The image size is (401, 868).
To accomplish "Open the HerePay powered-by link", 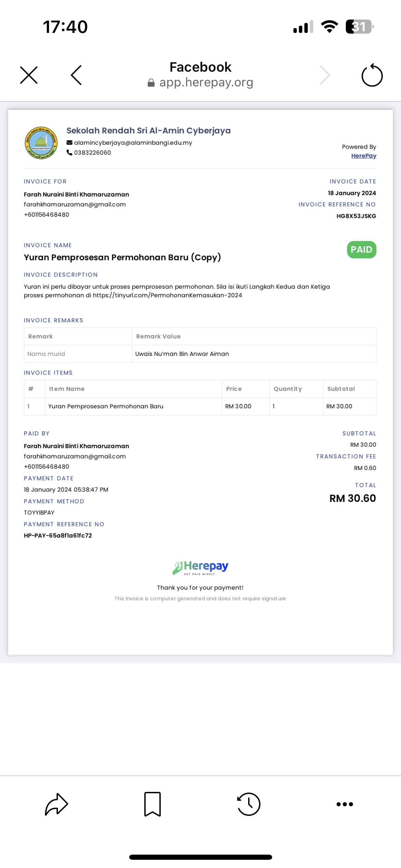I will 364,156.
